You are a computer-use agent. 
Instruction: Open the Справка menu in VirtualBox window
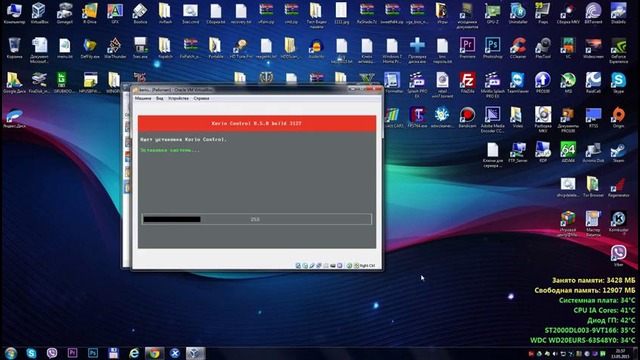(x=201, y=98)
